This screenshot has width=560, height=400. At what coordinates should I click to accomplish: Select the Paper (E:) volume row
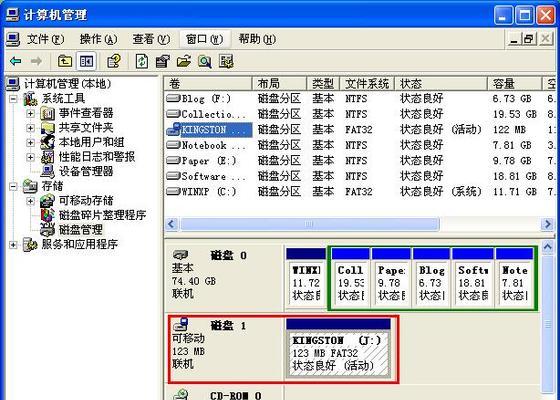(x=361, y=160)
